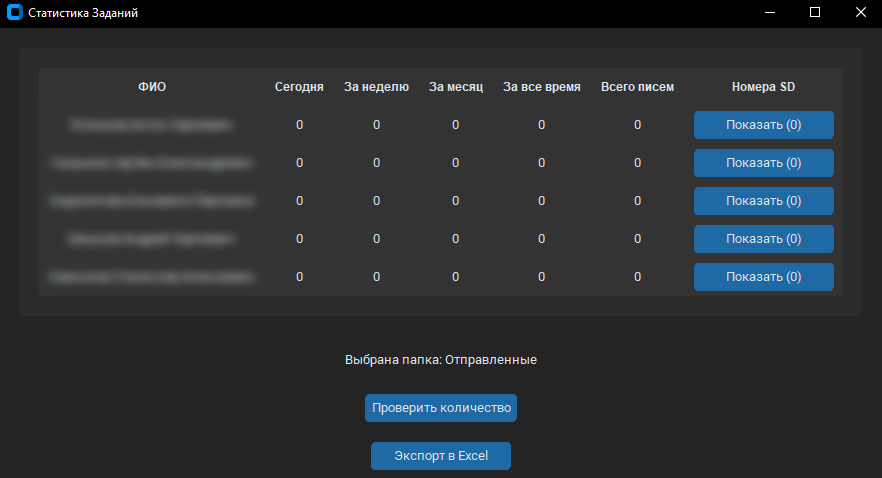Click the Выбрана папка: Отправленные label
This screenshot has width=882, height=478.
point(440,360)
